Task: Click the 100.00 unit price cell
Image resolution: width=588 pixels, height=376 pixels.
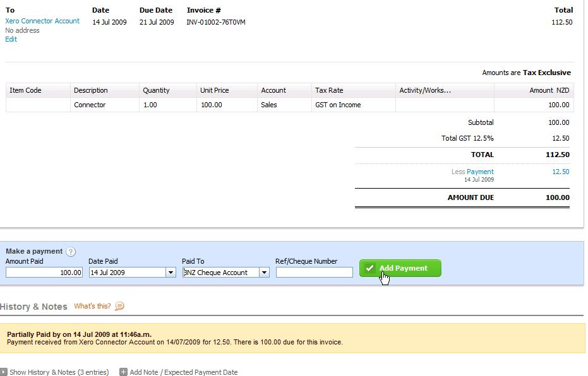Action: (x=227, y=105)
